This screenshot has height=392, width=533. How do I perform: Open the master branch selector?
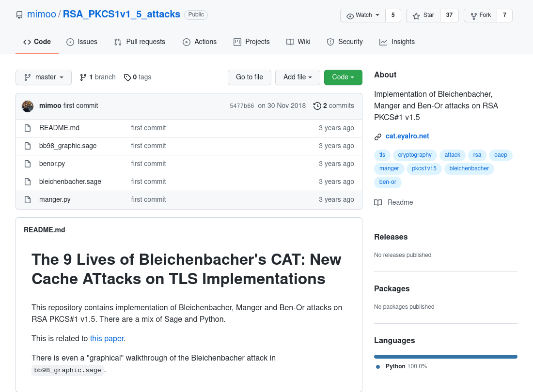[44, 77]
